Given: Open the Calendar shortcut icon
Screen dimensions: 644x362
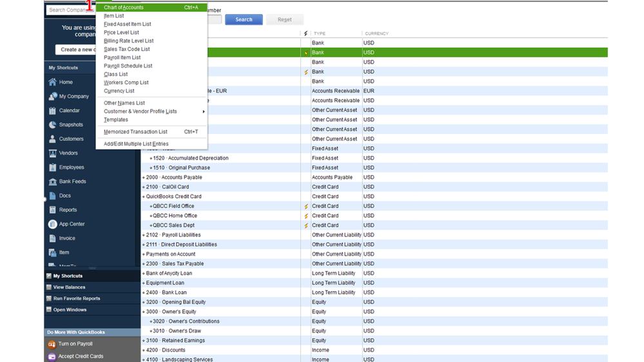Looking at the screenshot, I should coord(53,110).
